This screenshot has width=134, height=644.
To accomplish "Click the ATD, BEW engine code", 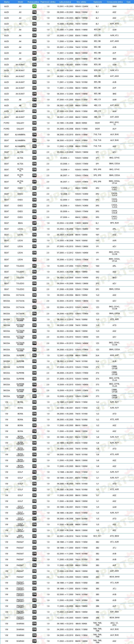I will (x=114, y=536).
